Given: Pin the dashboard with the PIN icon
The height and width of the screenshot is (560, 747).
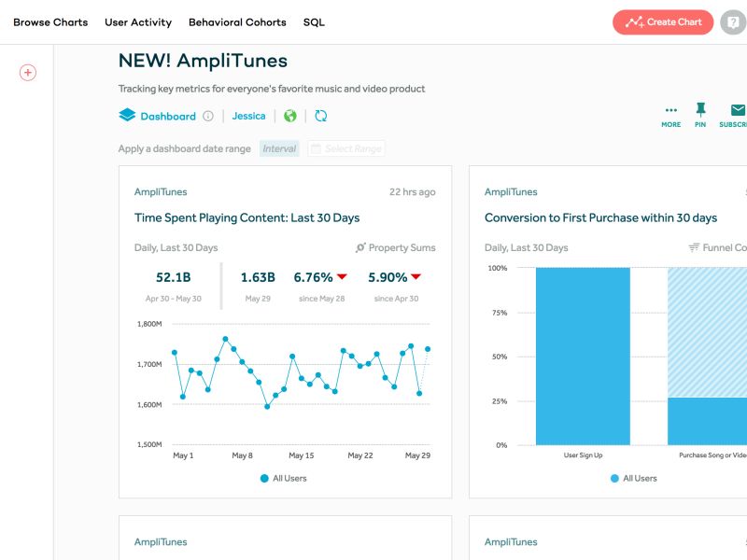Looking at the screenshot, I should 700,116.
